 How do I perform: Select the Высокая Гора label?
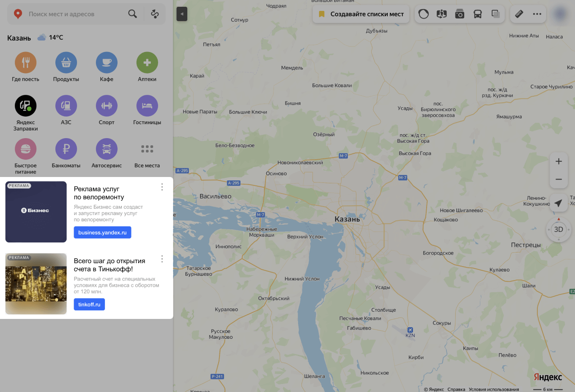415,153
